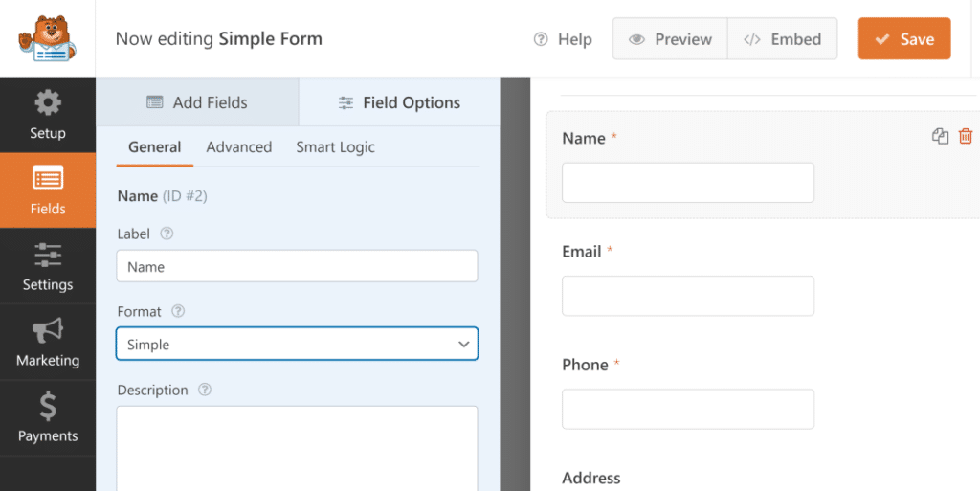Click the Phone input in form preview

(x=687, y=409)
